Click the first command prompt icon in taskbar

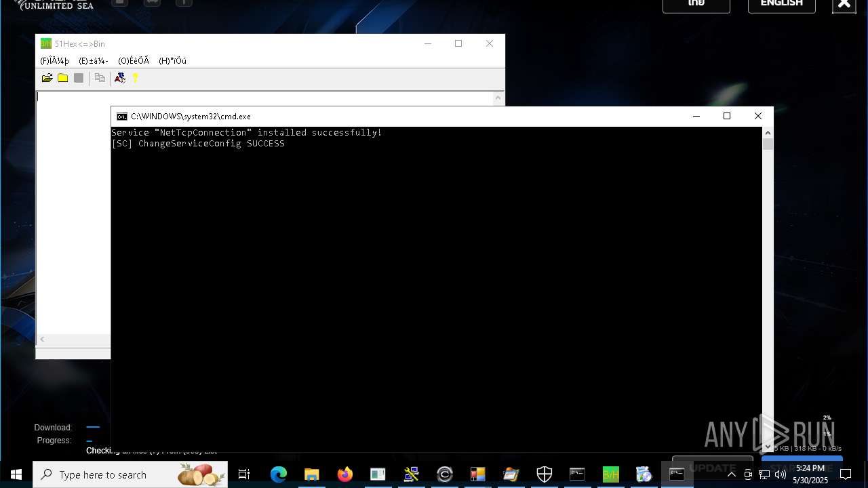click(x=577, y=474)
